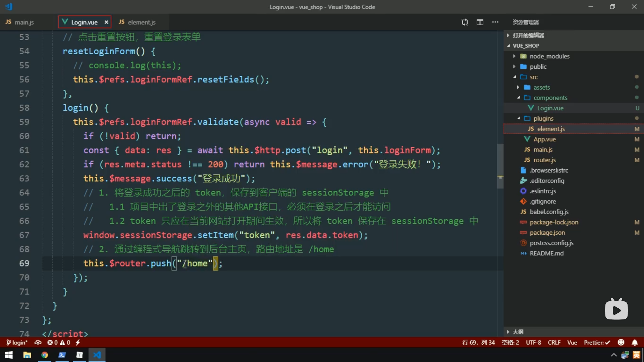Open the .editorconfig file
The width and height of the screenshot is (644, 362).
(x=574, y=181)
